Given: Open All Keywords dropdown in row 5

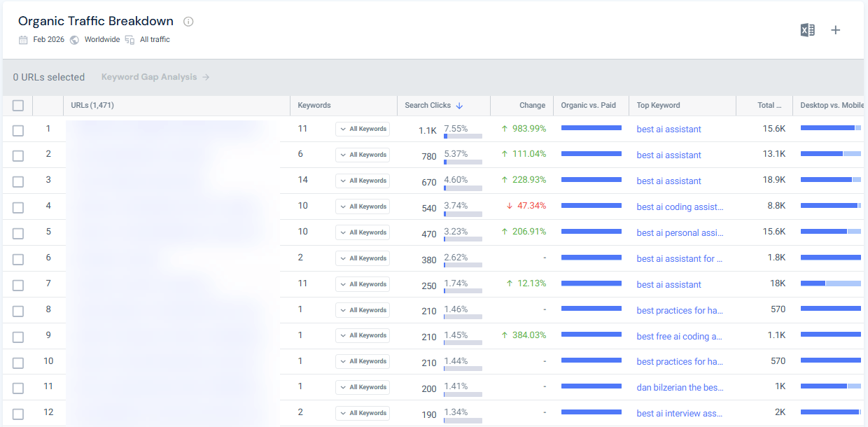Looking at the screenshot, I should click(x=363, y=232).
